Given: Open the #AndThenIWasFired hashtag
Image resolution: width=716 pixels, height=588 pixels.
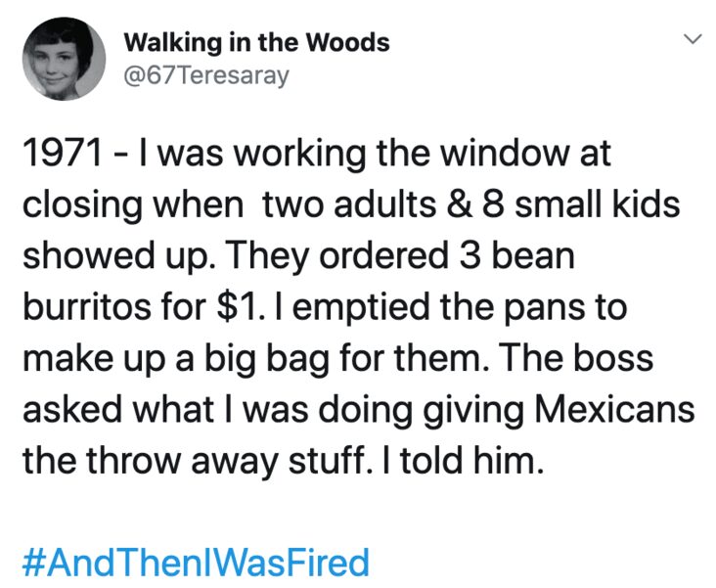Looking at the screenshot, I should coord(196,563).
